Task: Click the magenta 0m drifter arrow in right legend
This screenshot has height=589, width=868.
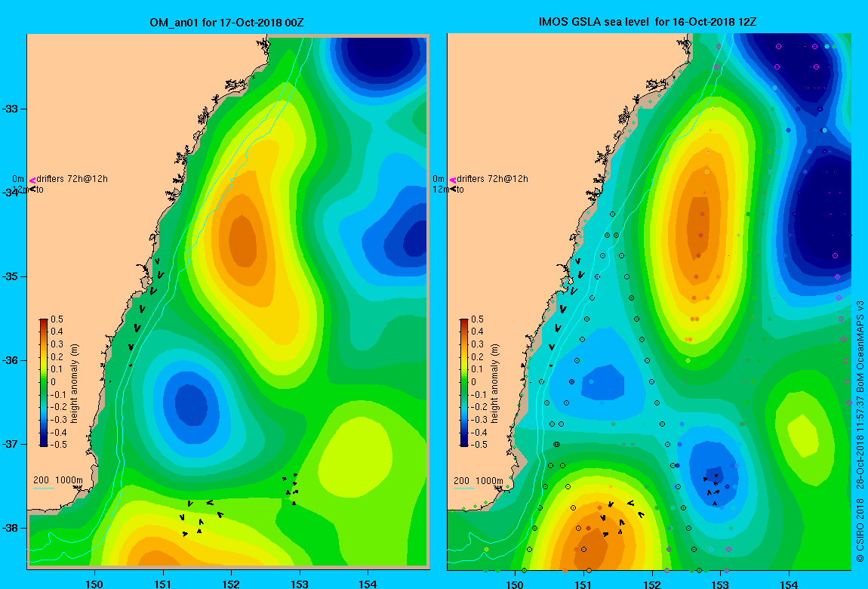Action: [x=453, y=180]
